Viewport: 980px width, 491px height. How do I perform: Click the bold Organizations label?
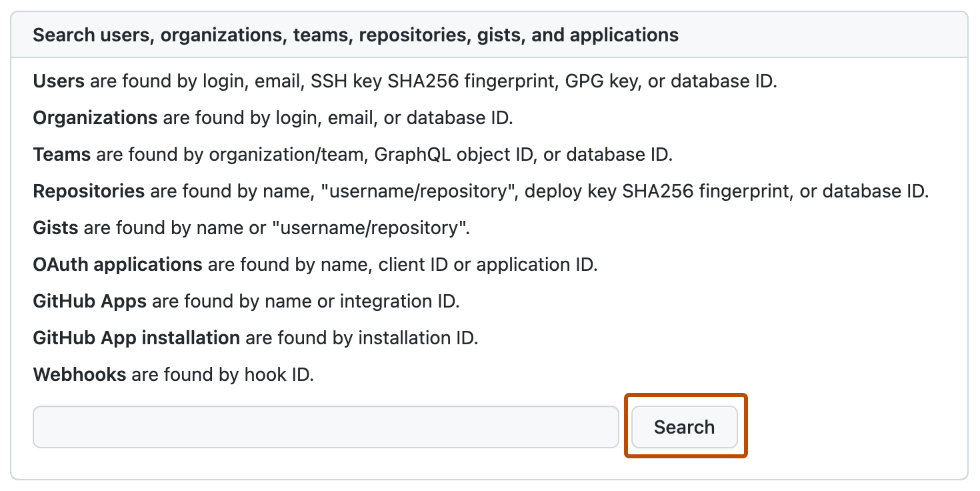tap(95, 117)
